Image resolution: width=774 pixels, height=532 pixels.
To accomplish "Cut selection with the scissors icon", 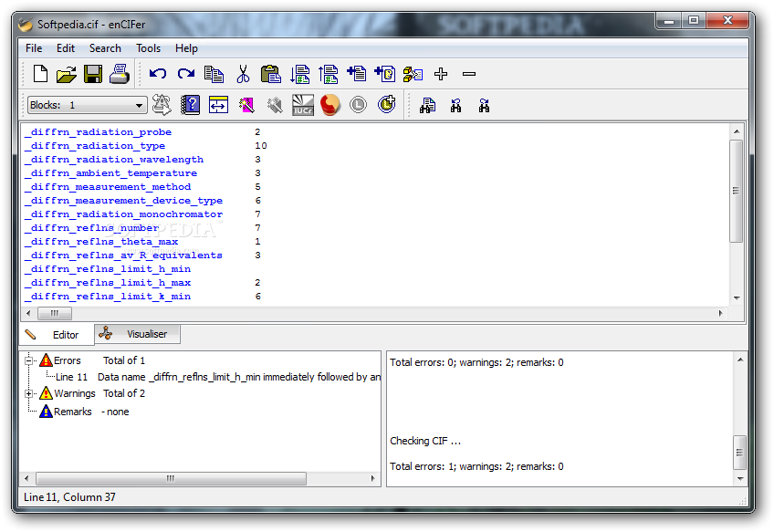I will (243, 75).
